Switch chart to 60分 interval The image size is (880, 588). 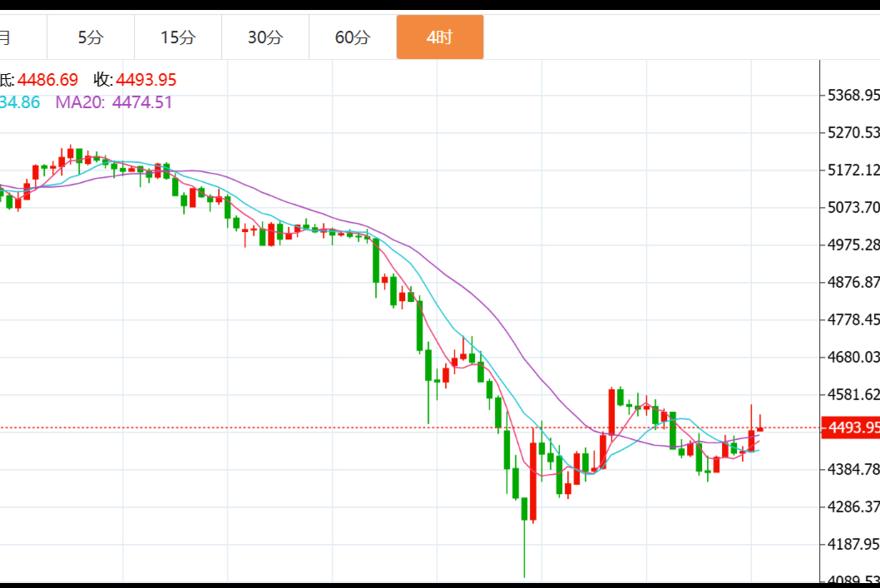(x=353, y=37)
